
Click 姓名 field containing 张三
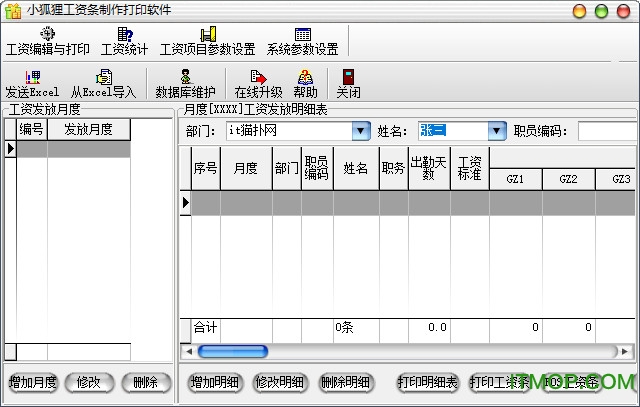point(453,131)
